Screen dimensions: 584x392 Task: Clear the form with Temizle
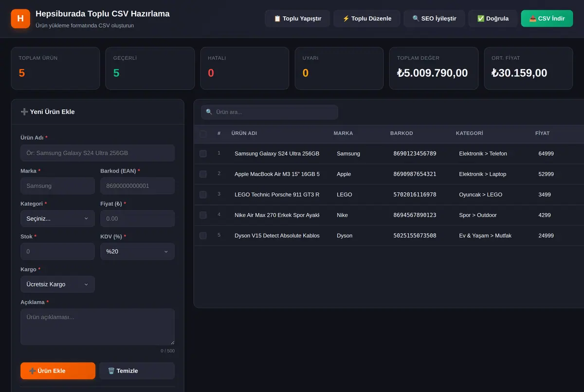[x=137, y=371]
